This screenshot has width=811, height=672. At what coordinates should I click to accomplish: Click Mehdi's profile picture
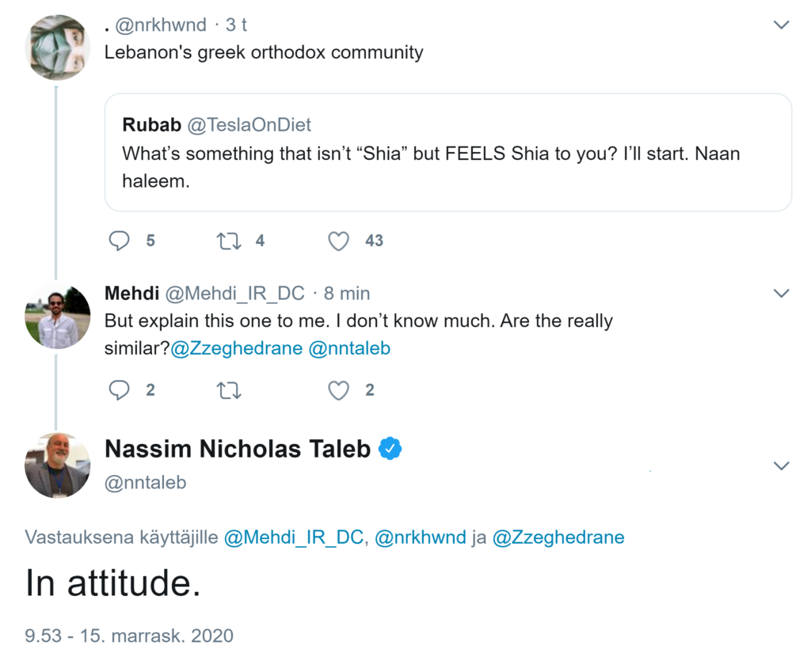coord(58,316)
